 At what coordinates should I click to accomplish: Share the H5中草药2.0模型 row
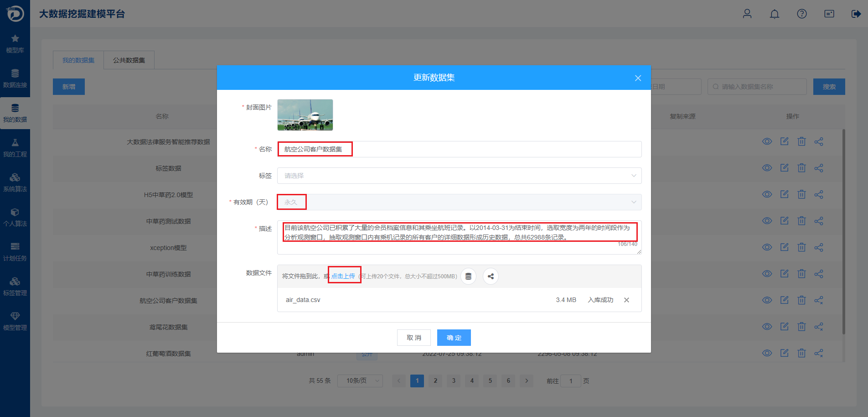pyautogui.click(x=819, y=194)
